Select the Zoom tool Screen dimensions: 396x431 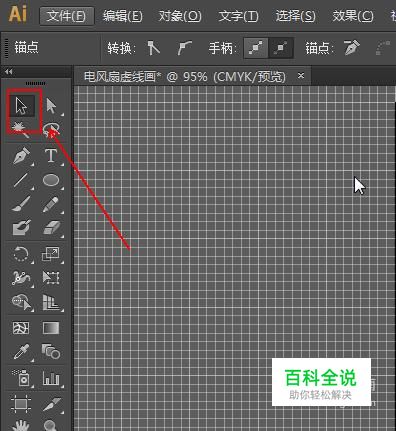(51, 425)
